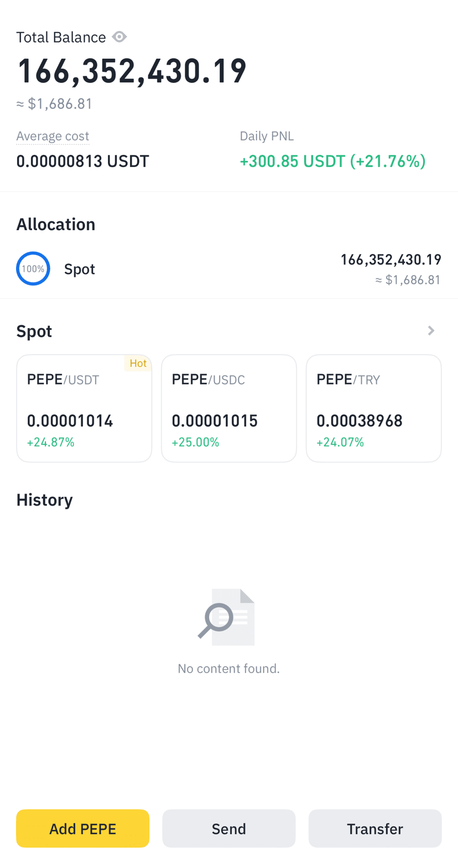The height and width of the screenshot is (868, 458).
Task: Toggle balance visibility eye icon
Action: (x=119, y=37)
